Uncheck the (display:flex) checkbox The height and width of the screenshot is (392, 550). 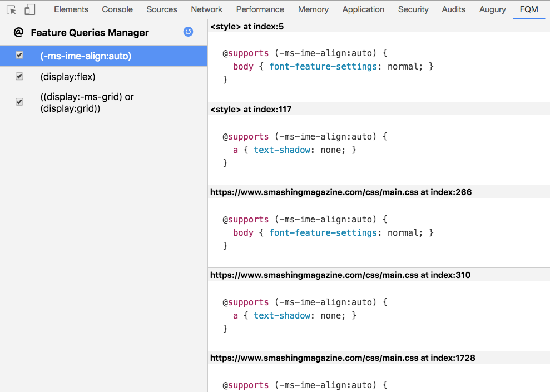pyautogui.click(x=19, y=76)
